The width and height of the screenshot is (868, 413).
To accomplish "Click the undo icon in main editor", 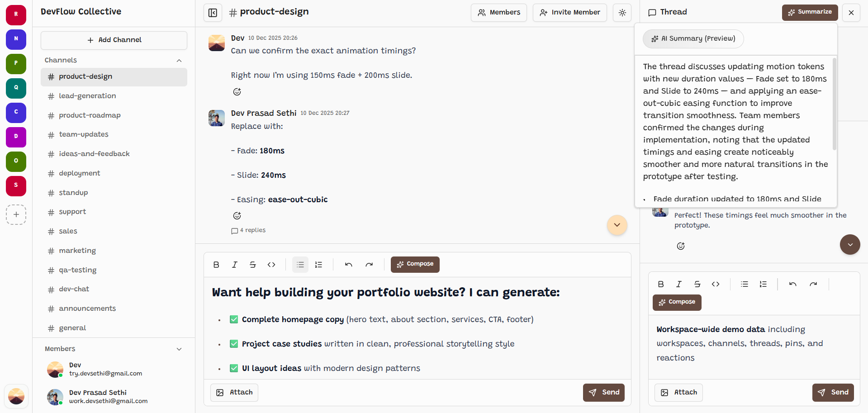I will (348, 265).
